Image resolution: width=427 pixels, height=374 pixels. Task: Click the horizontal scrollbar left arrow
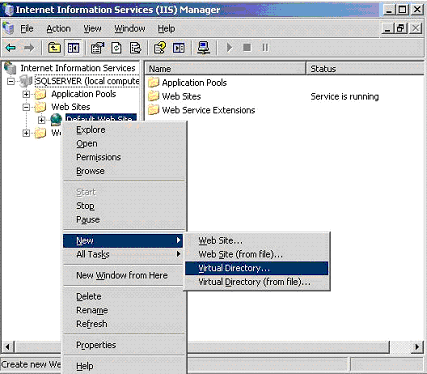point(8,347)
